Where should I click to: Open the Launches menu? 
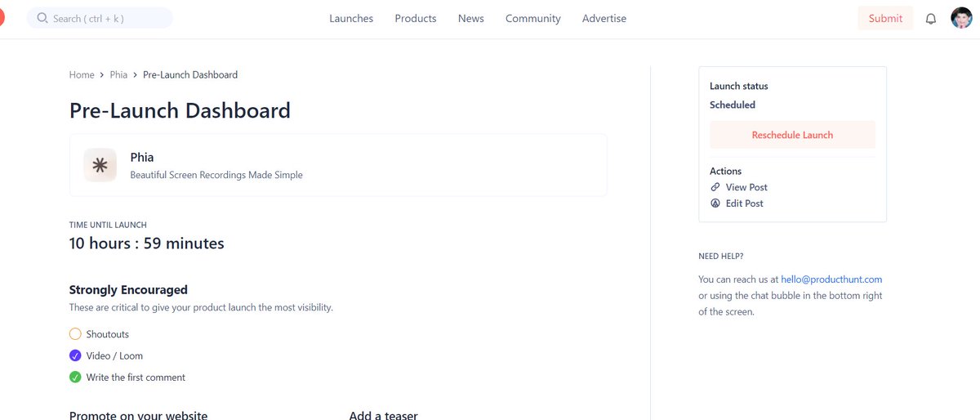pyautogui.click(x=351, y=18)
